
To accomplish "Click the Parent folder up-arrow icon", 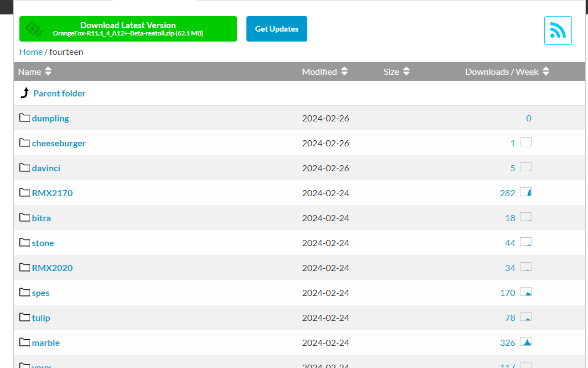I will [x=25, y=93].
